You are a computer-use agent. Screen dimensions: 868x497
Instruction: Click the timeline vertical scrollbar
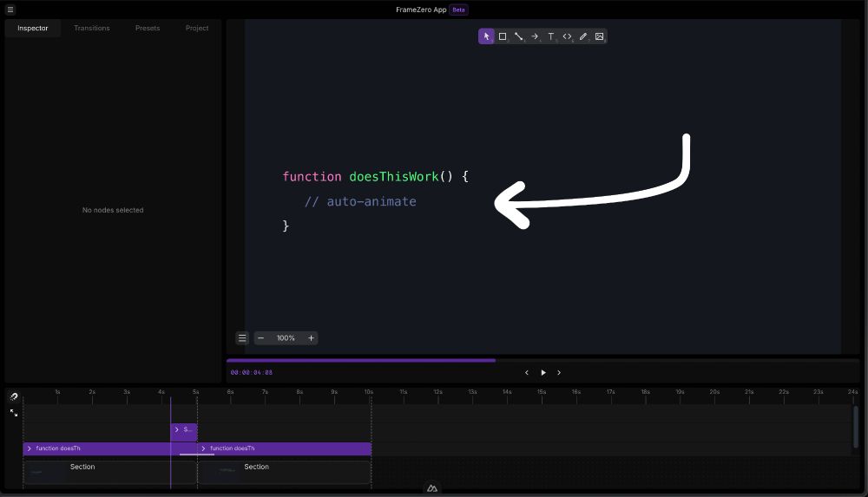(856, 428)
